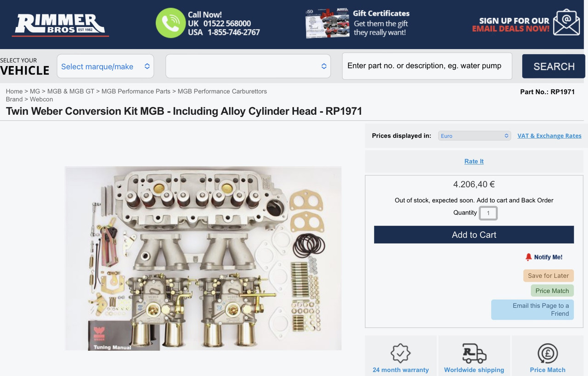Click the Worldwide shipping truck icon

click(x=474, y=353)
